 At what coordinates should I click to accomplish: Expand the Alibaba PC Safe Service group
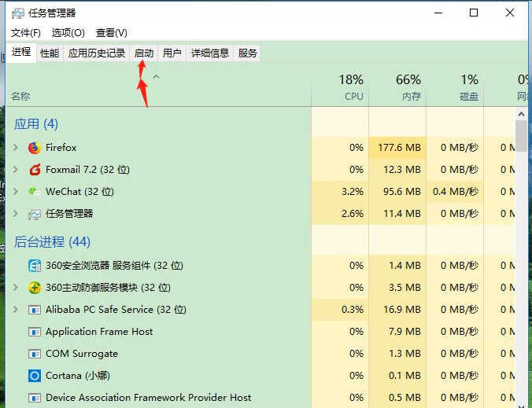15,310
